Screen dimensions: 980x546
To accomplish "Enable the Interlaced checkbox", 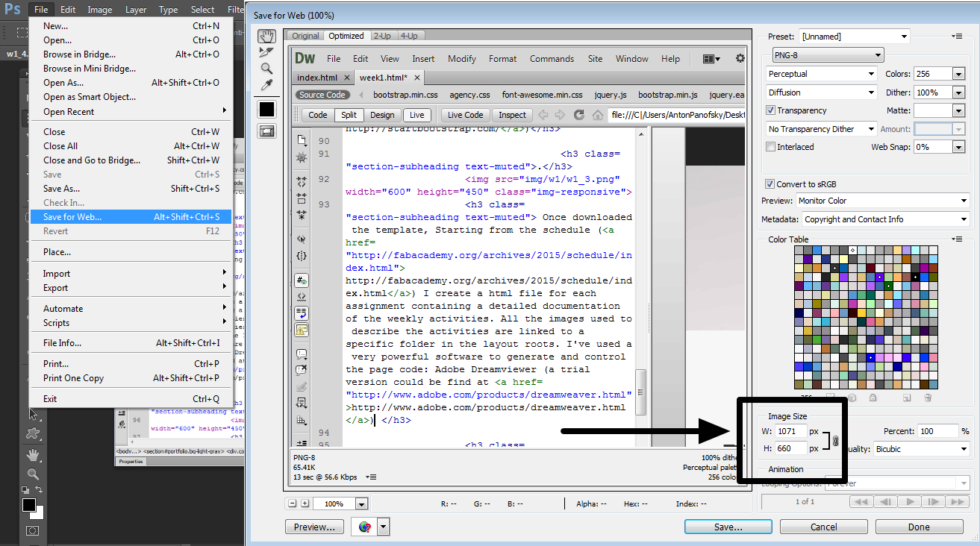I will 771,147.
